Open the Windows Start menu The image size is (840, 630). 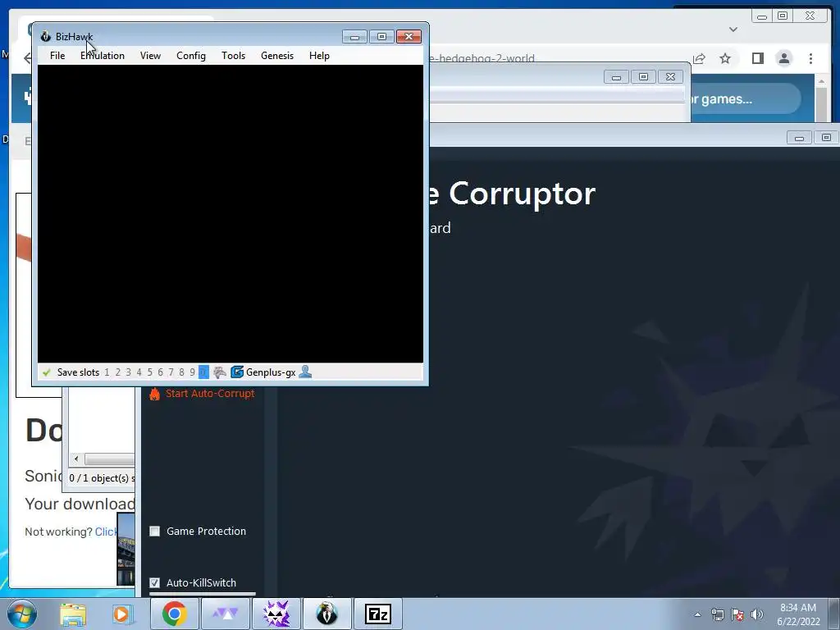tap(22, 614)
